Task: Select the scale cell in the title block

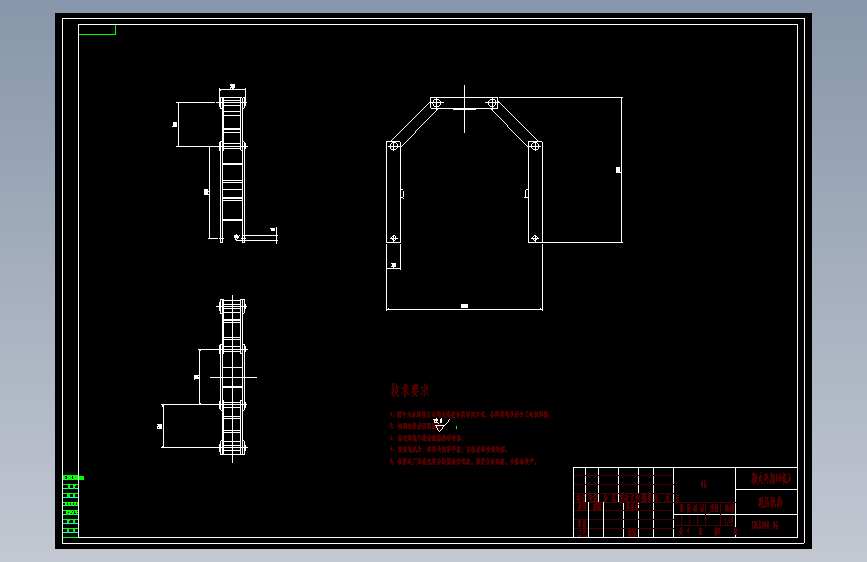Action: tap(729, 520)
